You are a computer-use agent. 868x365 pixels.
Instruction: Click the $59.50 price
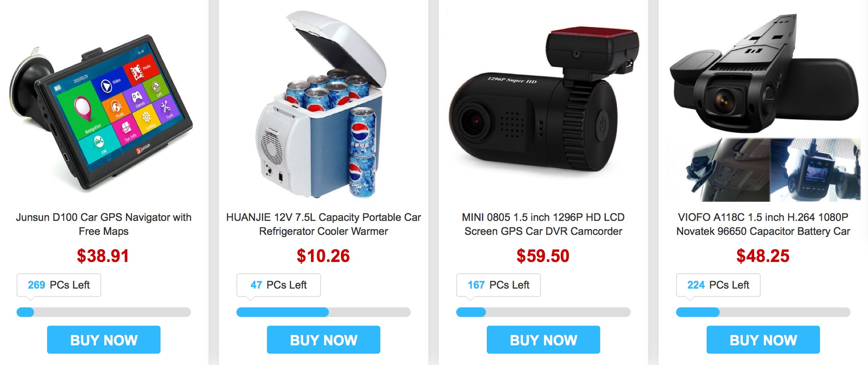543,256
